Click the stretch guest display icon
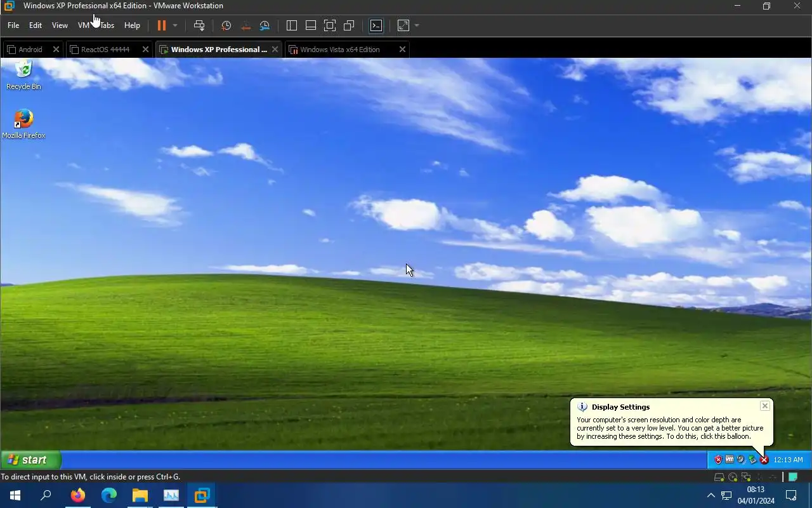812x508 pixels. (403, 25)
